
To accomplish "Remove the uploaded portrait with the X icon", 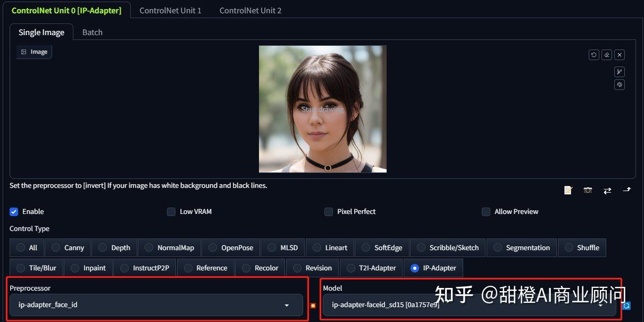I will click(x=620, y=54).
